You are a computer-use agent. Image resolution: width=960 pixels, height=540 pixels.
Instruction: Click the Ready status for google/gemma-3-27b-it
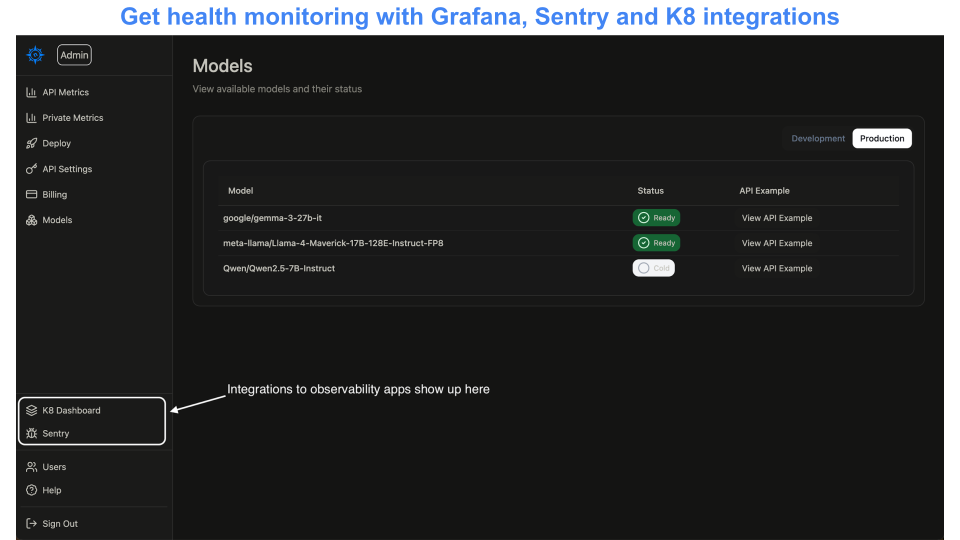click(x=656, y=218)
